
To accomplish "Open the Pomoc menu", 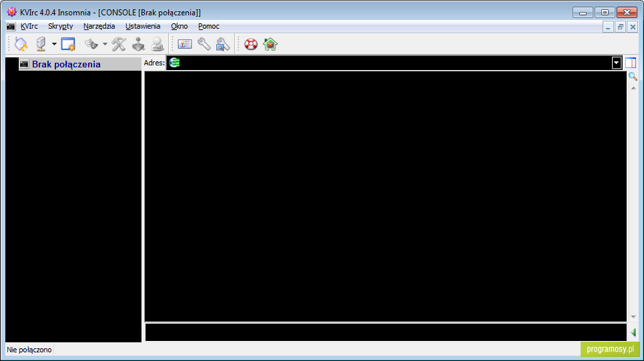I will 209,26.
